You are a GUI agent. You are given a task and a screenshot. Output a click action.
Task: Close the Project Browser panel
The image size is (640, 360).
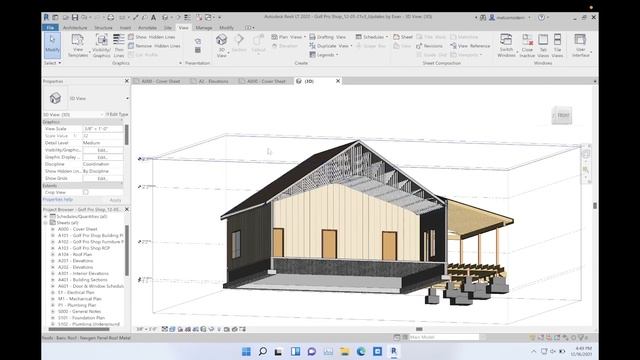click(127, 209)
